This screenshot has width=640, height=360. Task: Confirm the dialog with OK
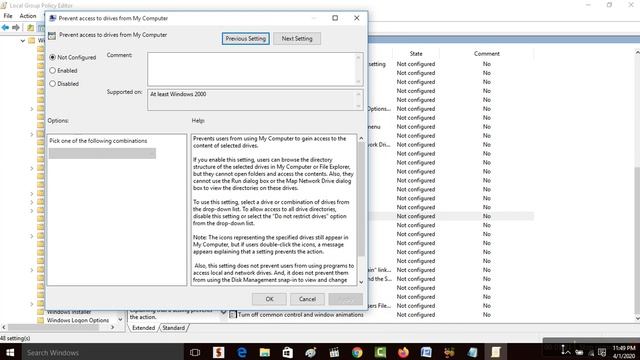click(x=269, y=299)
